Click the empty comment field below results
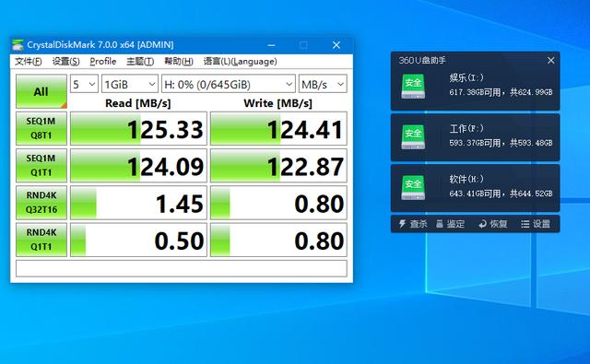The height and width of the screenshot is (364, 590). click(182, 268)
